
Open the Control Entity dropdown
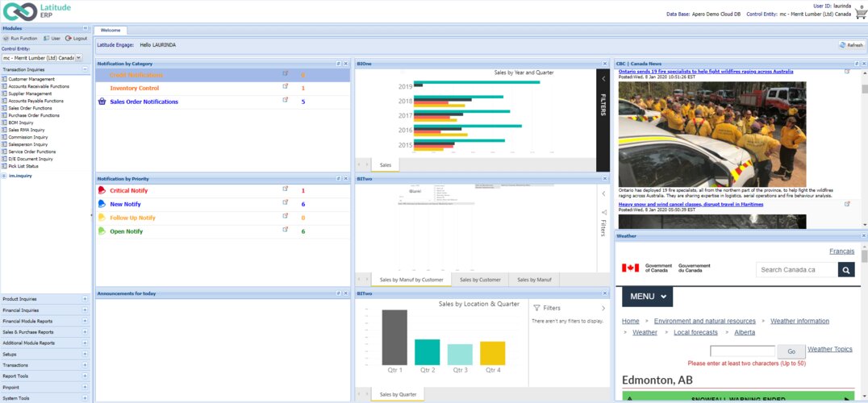78,58
